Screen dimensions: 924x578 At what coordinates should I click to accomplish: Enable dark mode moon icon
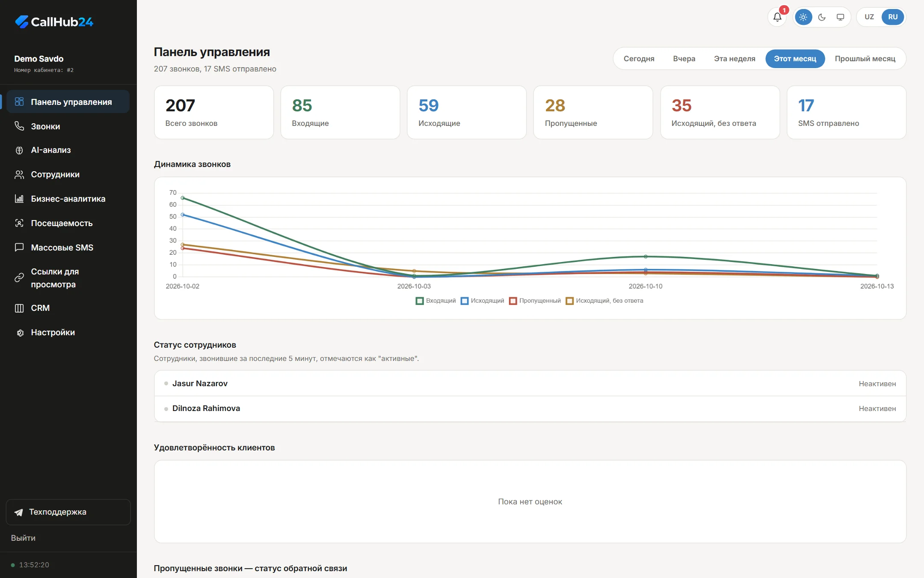(x=822, y=17)
